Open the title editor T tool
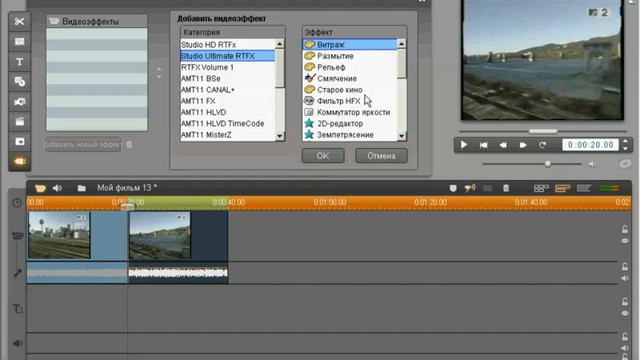 [x=19, y=62]
